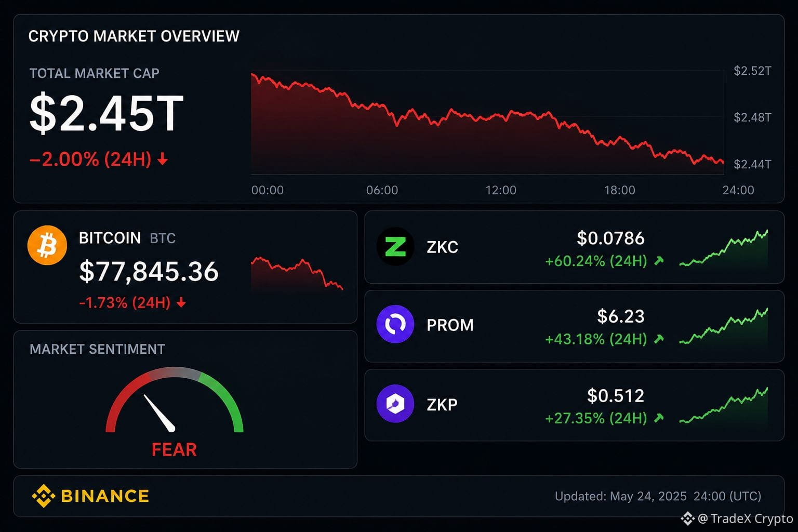798x532 pixels.
Task: Click the ZKP token name
Action: click(442, 405)
